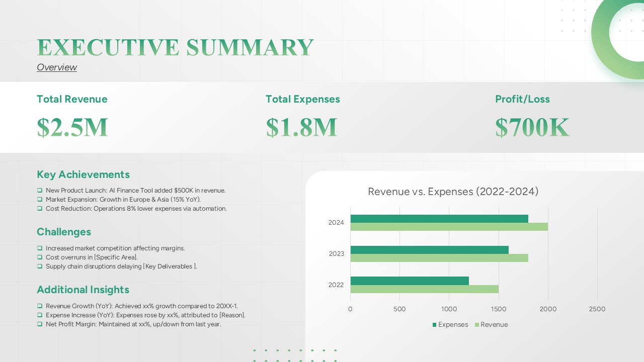Select the "2000" value on the chart axis
Image resolution: width=644 pixels, height=362 pixels.
(x=548, y=309)
